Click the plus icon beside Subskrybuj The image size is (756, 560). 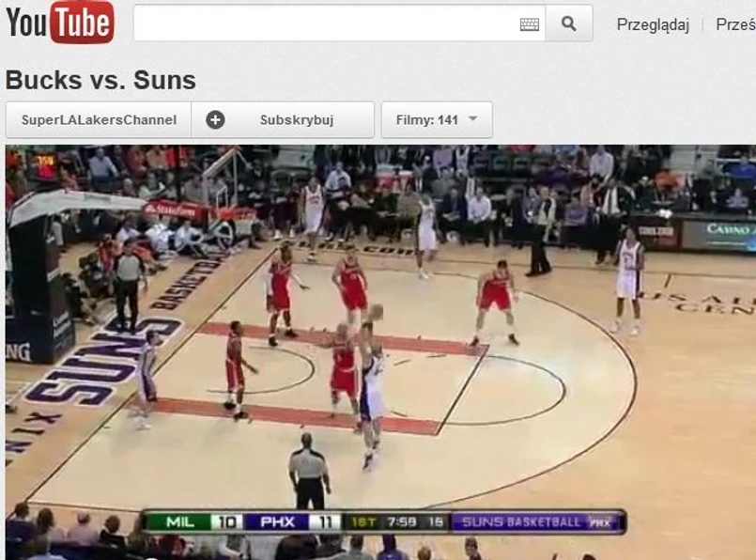click(215, 119)
